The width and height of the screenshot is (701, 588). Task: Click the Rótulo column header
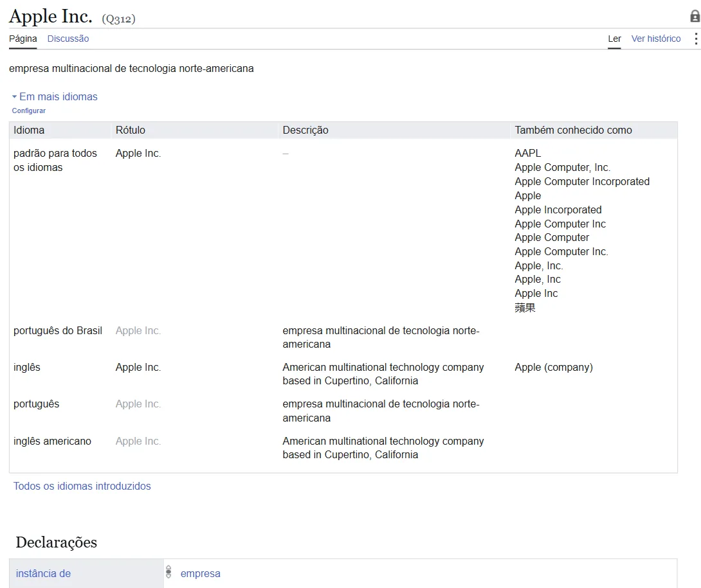click(x=130, y=130)
